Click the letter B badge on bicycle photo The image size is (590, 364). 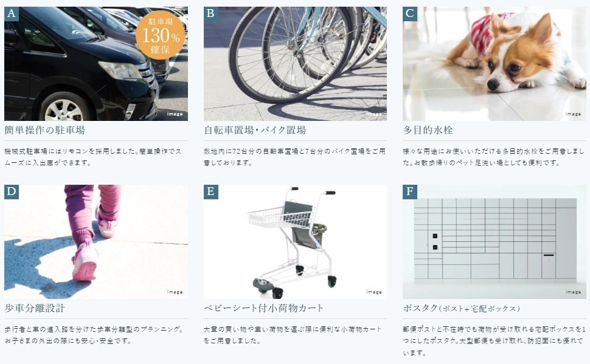coord(210,13)
